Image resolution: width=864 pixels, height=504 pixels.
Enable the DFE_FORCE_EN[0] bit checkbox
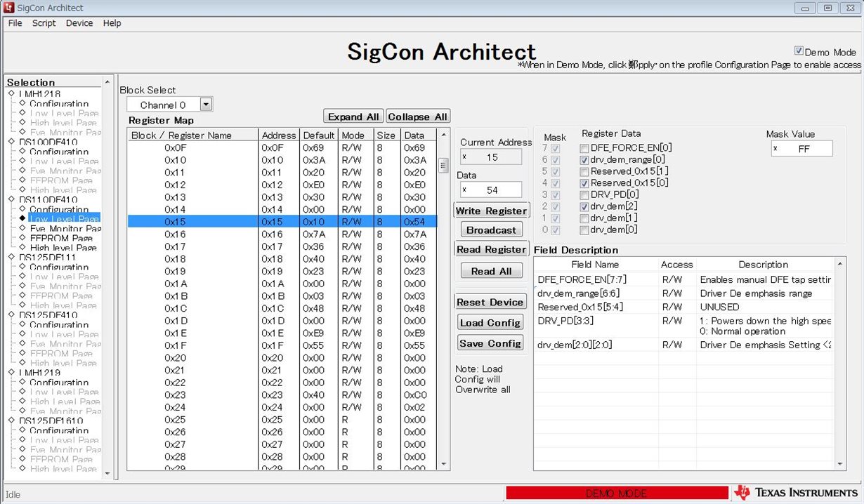point(584,148)
